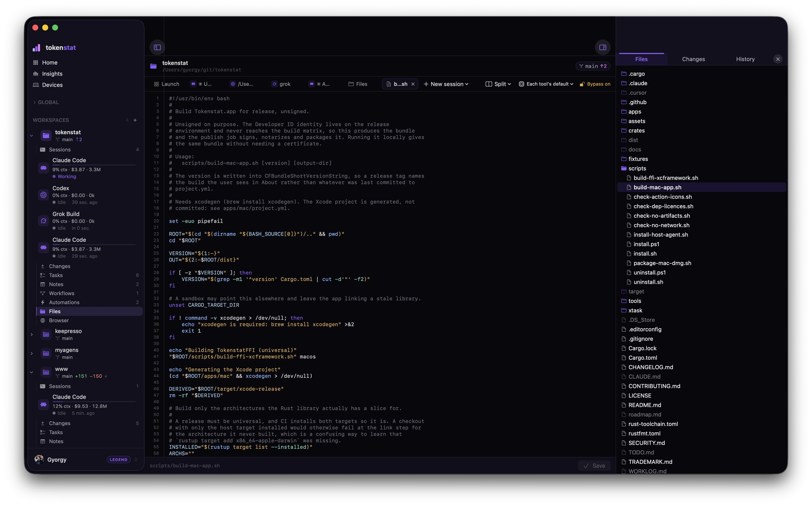Open Each tool's default dropdown
Screen dimensions: 812x506
tap(546, 84)
